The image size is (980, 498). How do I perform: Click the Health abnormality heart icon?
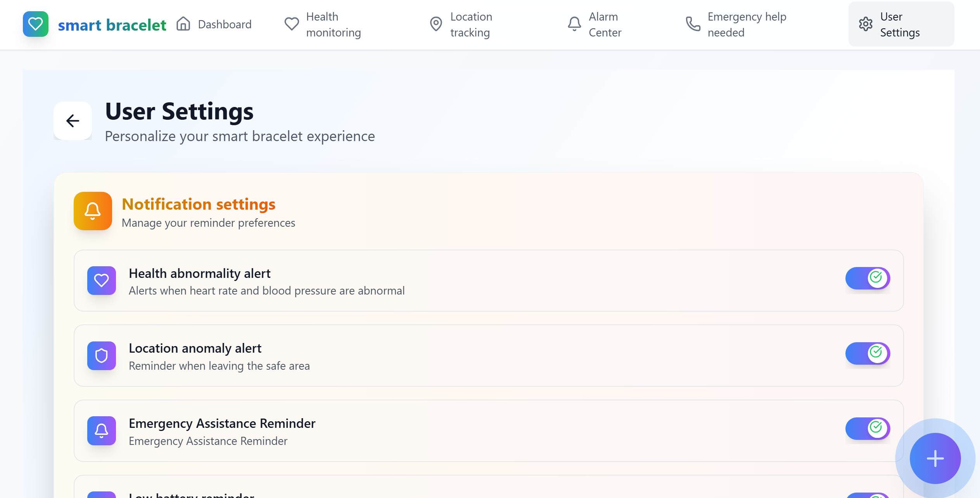click(x=101, y=280)
